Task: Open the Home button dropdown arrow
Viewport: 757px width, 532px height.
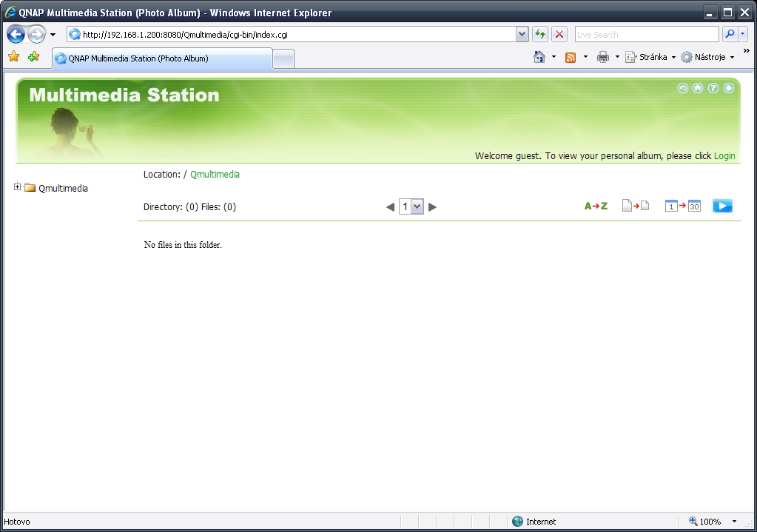Action: pyautogui.click(x=554, y=57)
